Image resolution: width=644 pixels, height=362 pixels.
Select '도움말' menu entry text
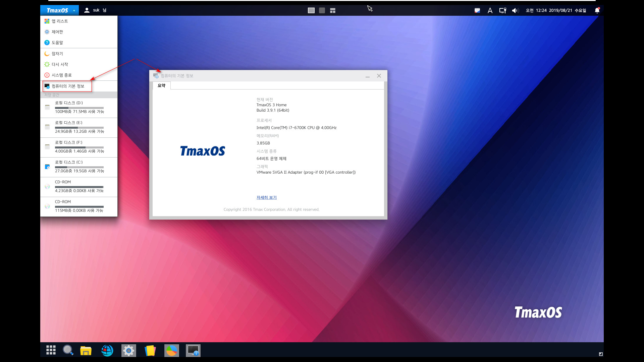coord(57,43)
